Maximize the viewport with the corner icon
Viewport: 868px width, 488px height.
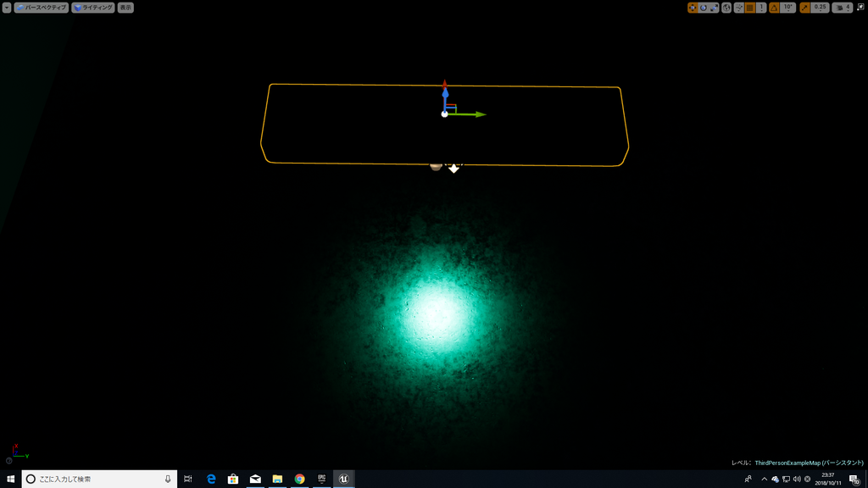pos(863,7)
